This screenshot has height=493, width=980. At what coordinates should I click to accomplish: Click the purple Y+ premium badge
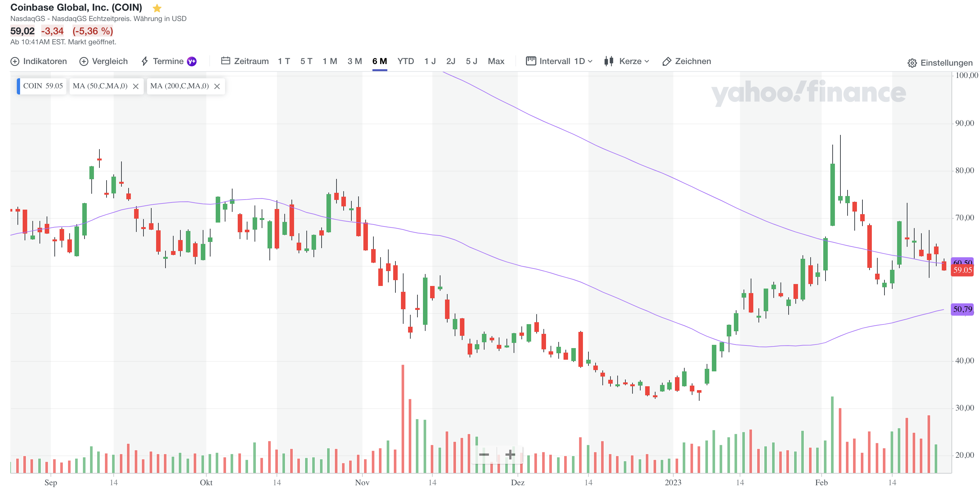point(192,61)
